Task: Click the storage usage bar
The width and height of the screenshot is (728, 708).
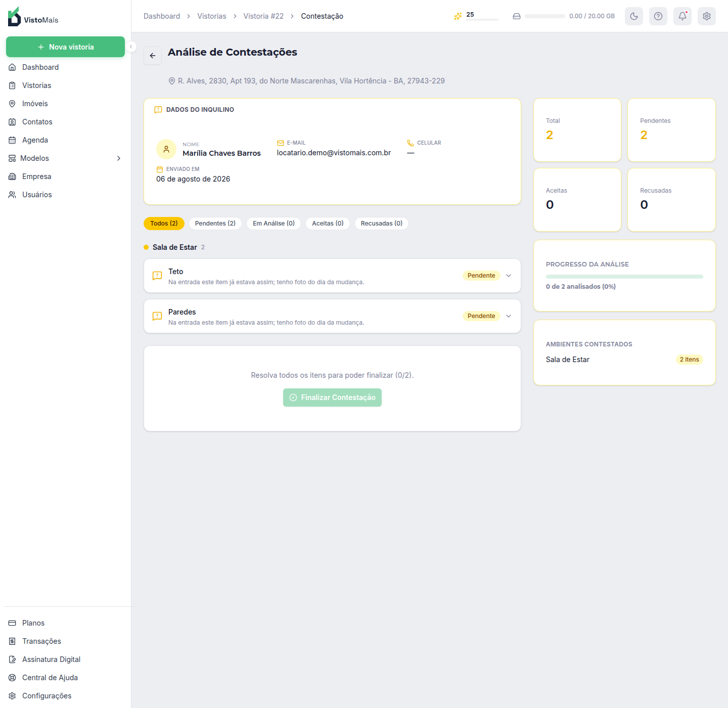Action: (x=545, y=16)
